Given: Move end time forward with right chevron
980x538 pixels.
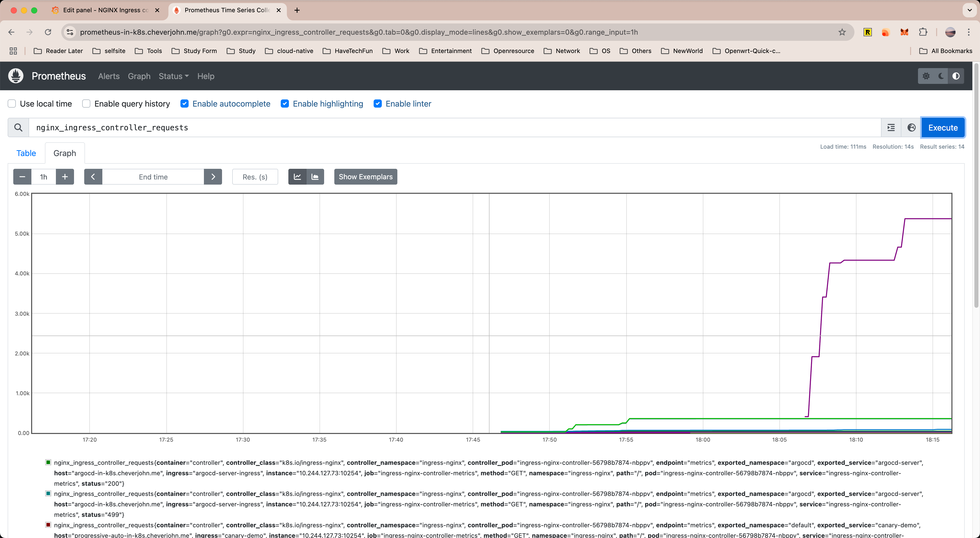Looking at the screenshot, I should pyautogui.click(x=213, y=177).
